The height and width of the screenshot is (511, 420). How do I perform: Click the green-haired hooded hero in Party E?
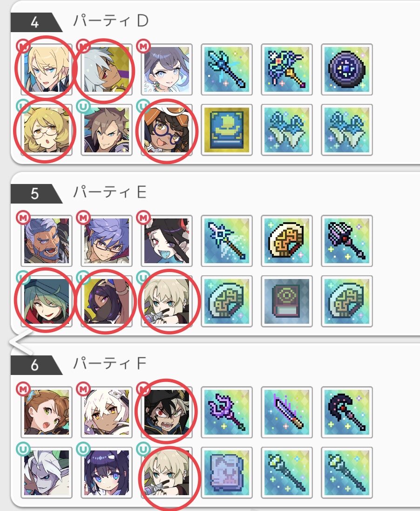(46, 301)
